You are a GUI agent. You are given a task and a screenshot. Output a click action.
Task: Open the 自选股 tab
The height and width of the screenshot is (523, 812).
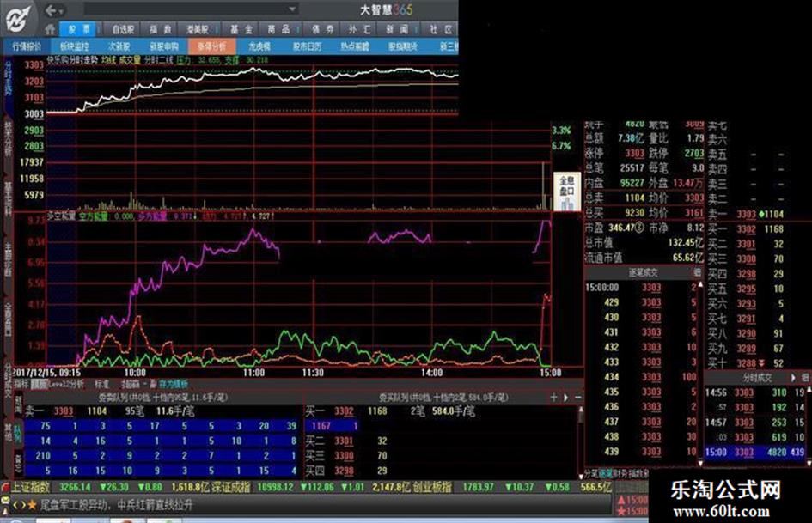123,29
